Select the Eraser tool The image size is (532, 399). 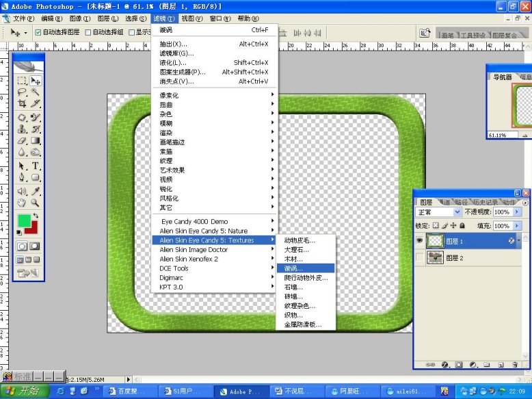[22, 140]
